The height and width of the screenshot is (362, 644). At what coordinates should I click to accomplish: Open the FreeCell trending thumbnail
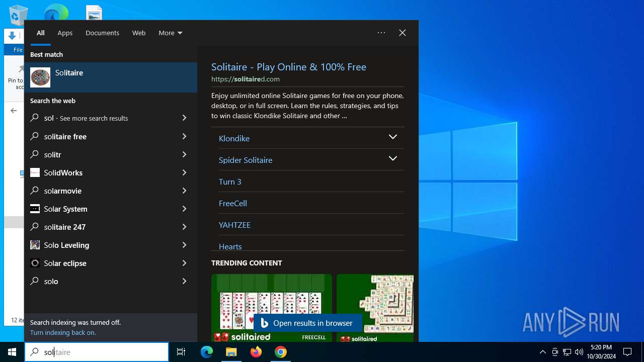coord(272,308)
